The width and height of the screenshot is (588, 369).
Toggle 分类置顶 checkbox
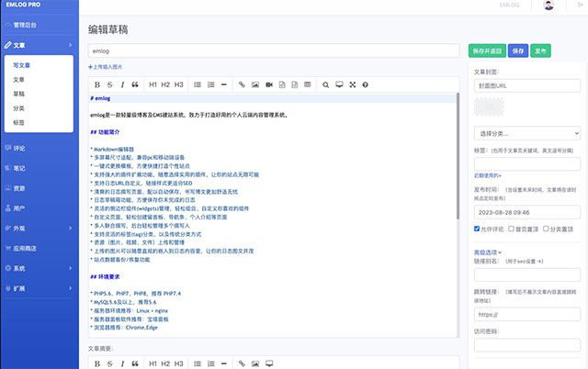pos(546,229)
